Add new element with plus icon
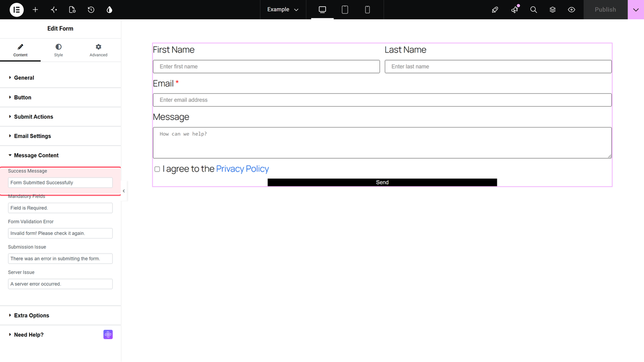Screen dimensions: 644x362 (x=35, y=10)
